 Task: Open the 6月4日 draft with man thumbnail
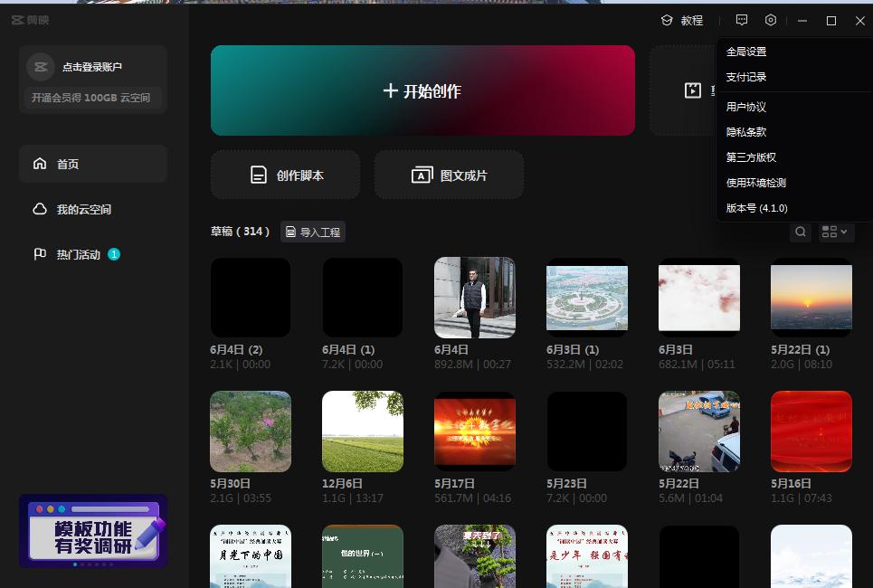click(475, 298)
